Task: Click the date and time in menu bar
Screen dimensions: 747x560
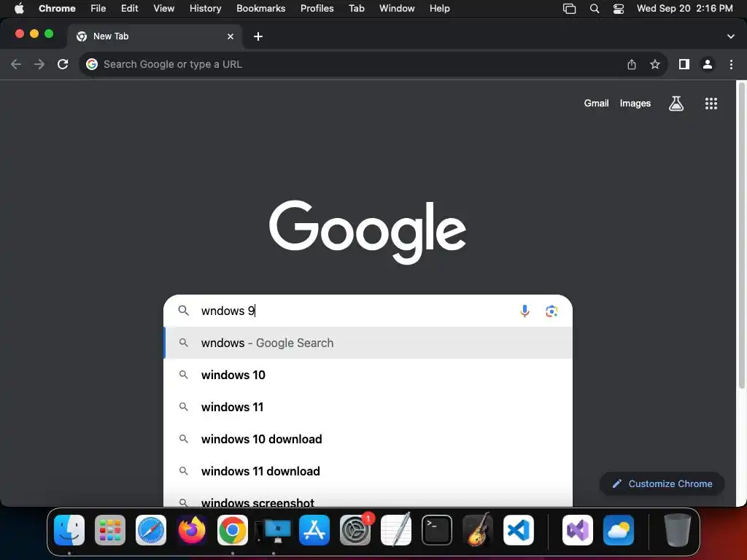Action: tap(684, 9)
